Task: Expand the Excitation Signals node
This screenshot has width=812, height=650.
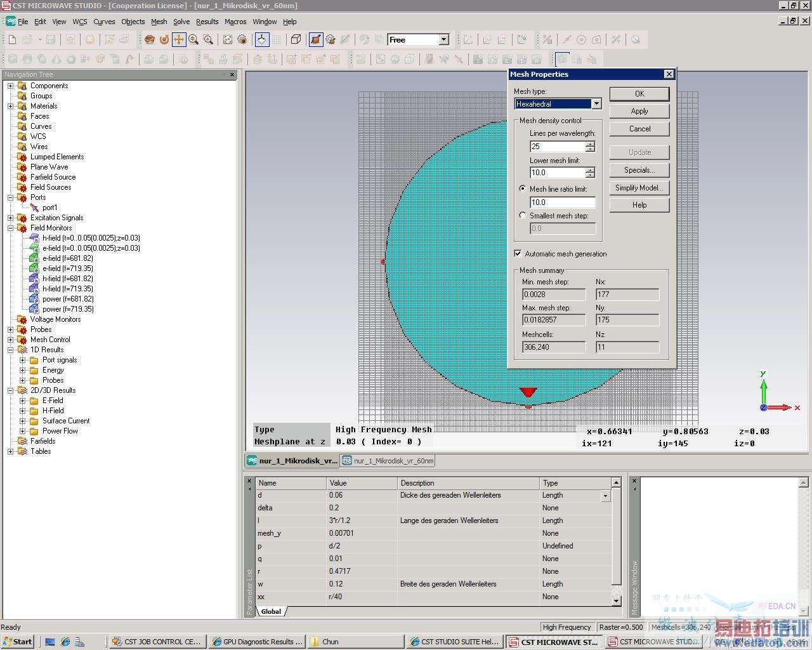Action: pyautogui.click(x=10, y=218)
